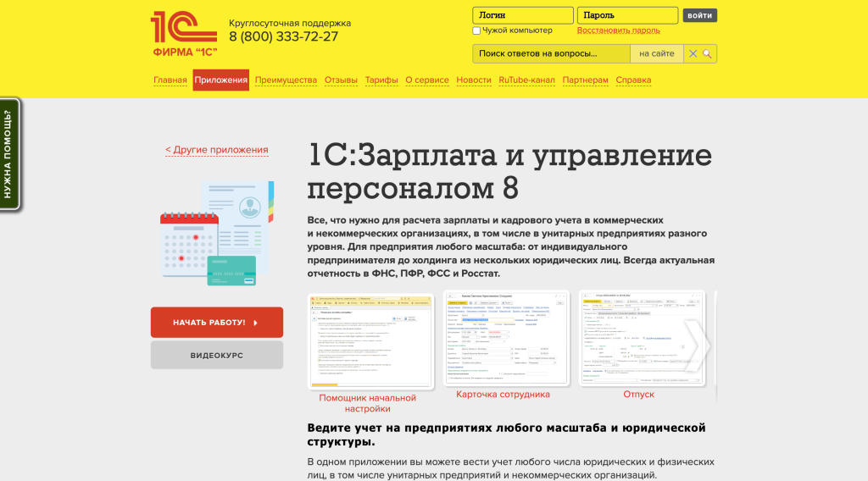Image resolution: width=868 pixels, height=481 pixels.
Task: Open 'Помощник начальной настройки' screenshot thumbnail
Action: point(371,341)
